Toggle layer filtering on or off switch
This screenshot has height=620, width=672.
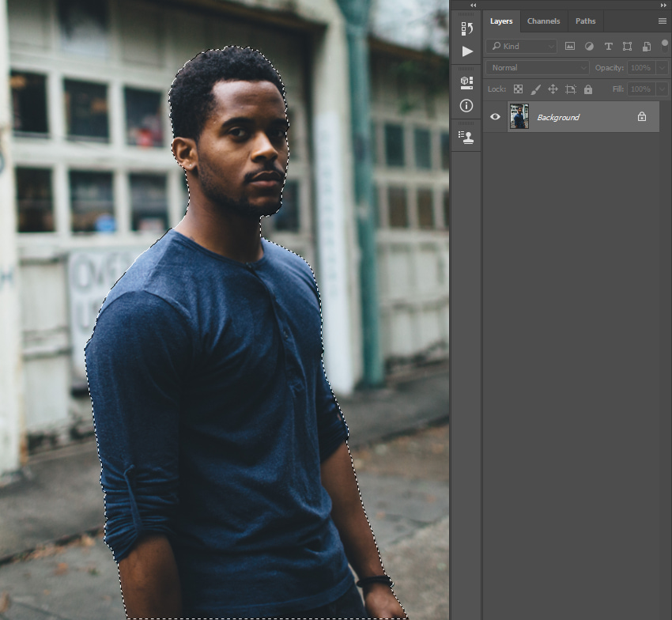pyautogui.click(x=664, y=45)
